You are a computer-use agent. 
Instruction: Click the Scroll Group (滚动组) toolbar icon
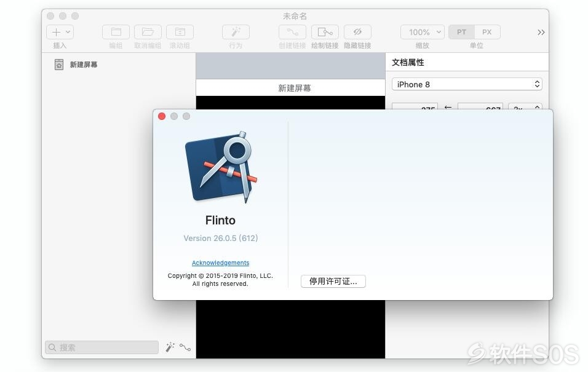(x=180, y=32)
